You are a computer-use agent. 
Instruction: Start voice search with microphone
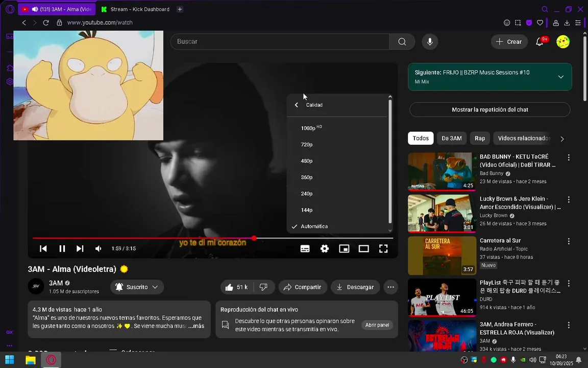430,42
